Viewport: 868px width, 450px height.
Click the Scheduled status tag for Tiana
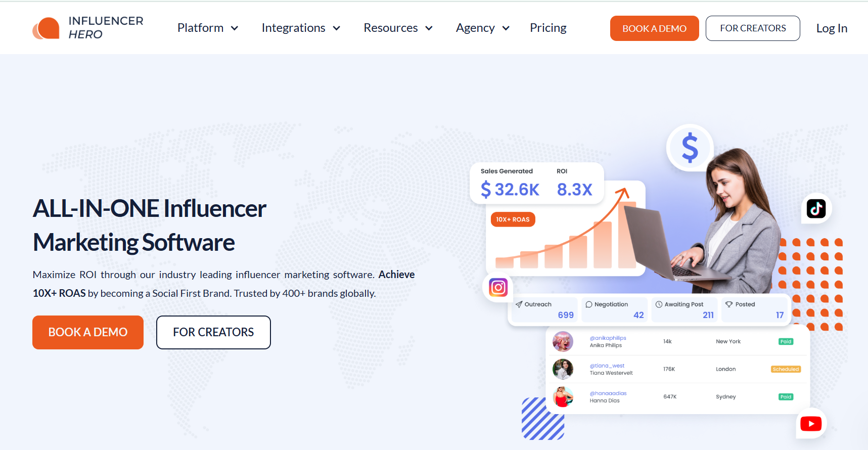(x=786, y=369)
